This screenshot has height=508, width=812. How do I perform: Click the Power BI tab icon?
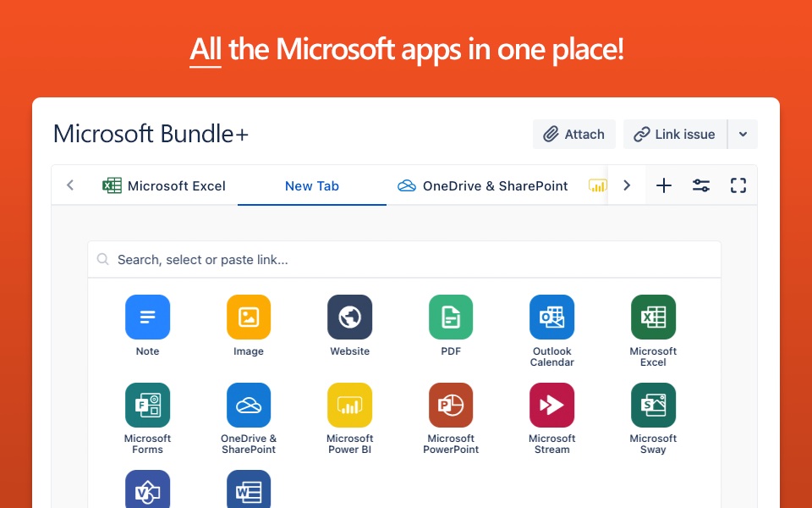tap(598, 185)
